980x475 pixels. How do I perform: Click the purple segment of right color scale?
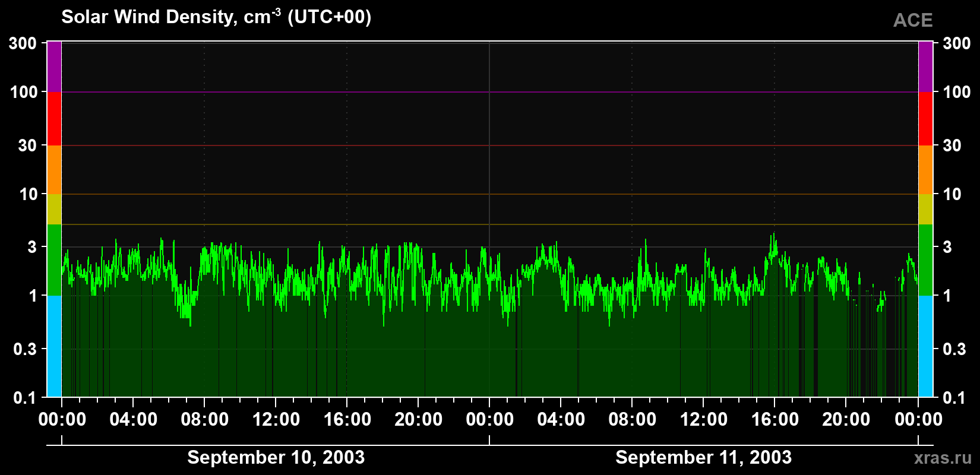coord(925,66)
